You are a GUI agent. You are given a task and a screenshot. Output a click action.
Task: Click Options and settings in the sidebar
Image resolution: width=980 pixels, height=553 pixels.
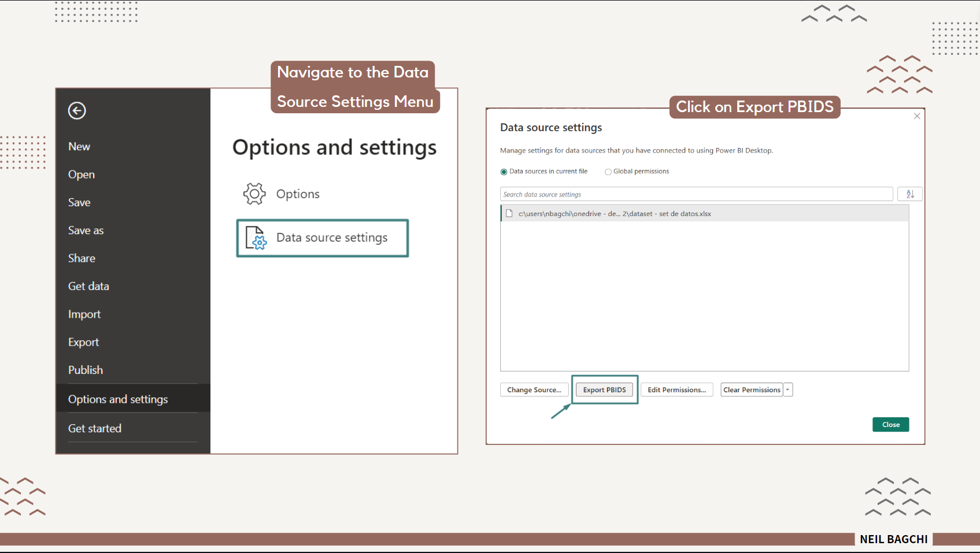tap(118, 399)
